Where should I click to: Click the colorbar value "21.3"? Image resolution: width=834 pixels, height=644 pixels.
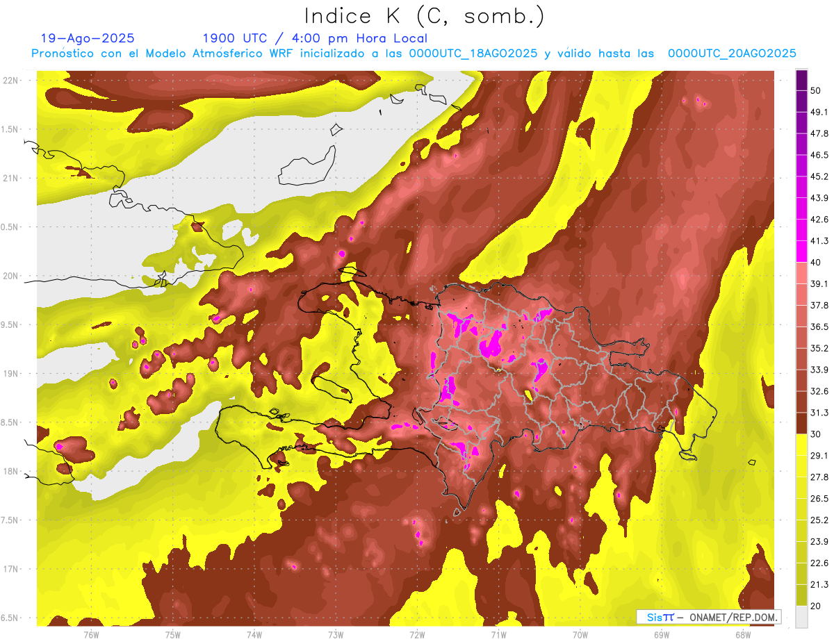tap(819, 584)
